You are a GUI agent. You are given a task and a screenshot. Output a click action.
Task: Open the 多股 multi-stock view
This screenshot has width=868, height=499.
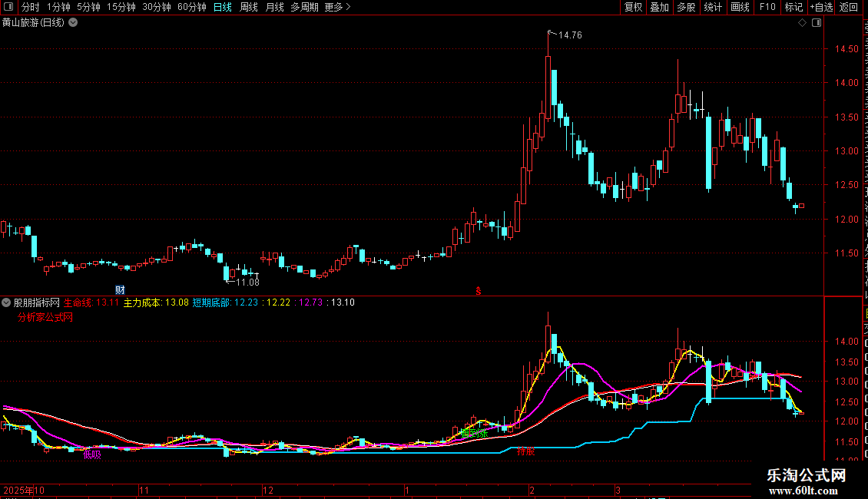(x=687, y=7)
